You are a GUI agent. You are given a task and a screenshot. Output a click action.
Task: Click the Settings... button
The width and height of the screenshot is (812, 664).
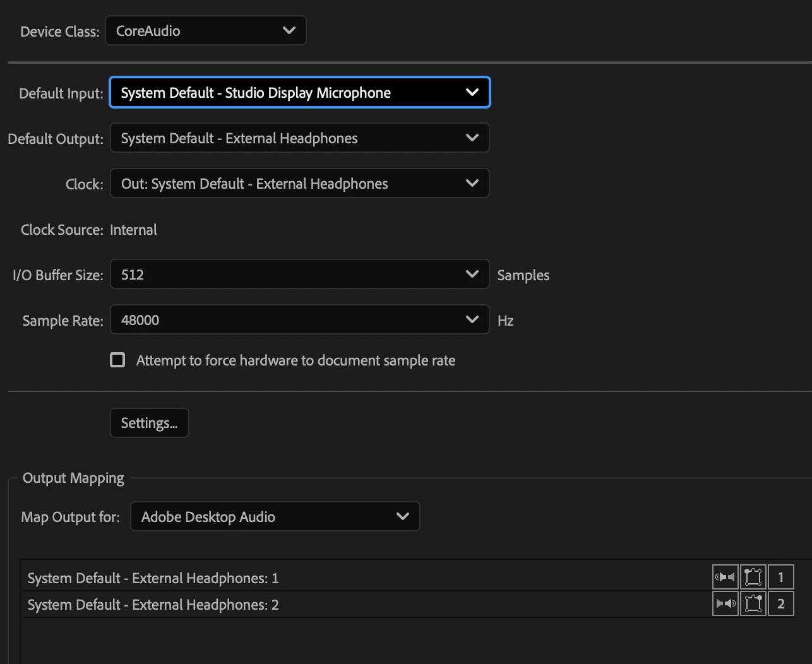pos(150,423)
